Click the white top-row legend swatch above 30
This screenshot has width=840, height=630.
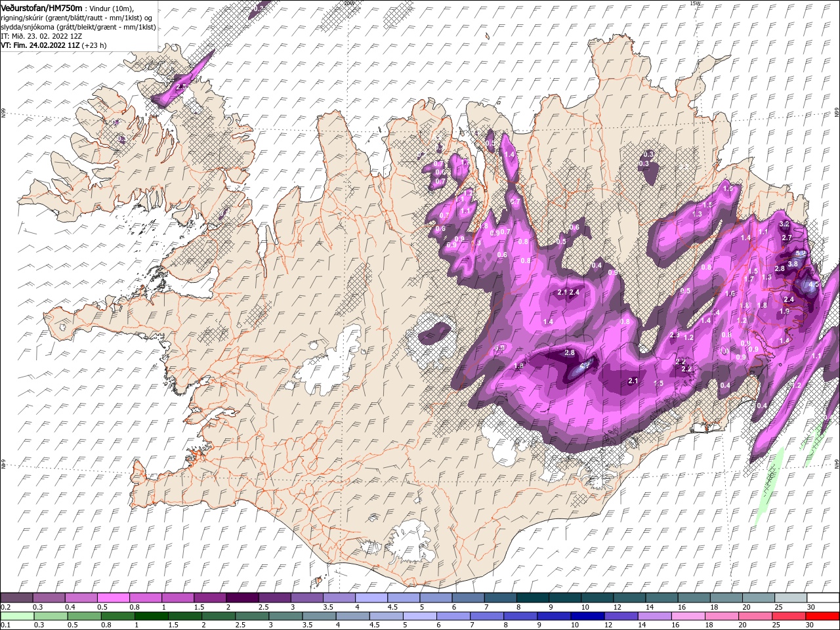pos(823,597)
